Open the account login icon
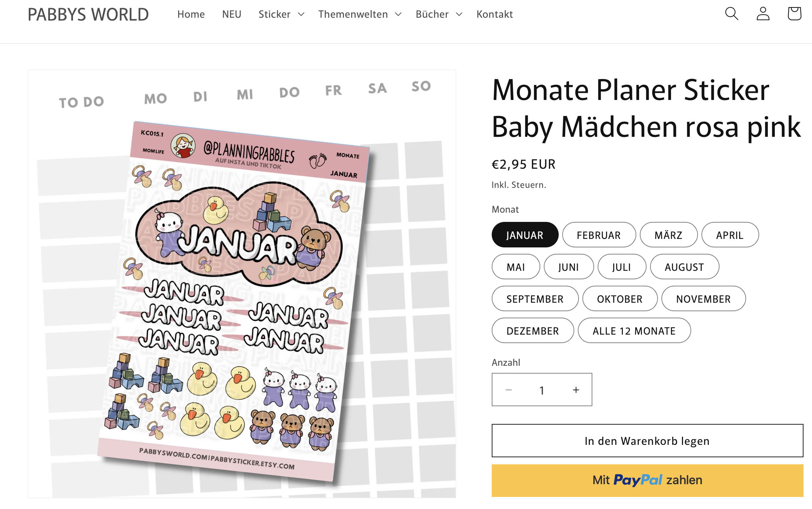The image size is (812, 509). (763, 14)
